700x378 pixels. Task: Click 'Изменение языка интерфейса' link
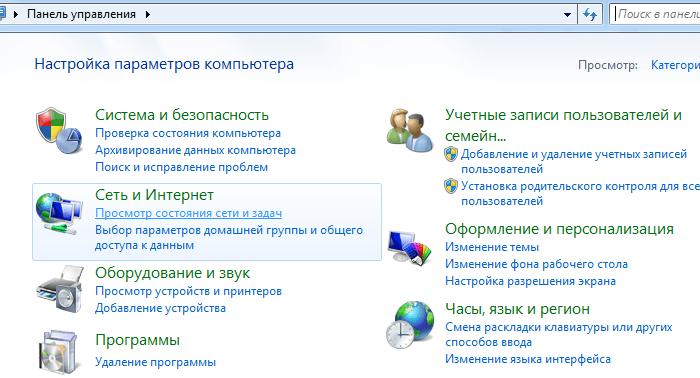528,359
